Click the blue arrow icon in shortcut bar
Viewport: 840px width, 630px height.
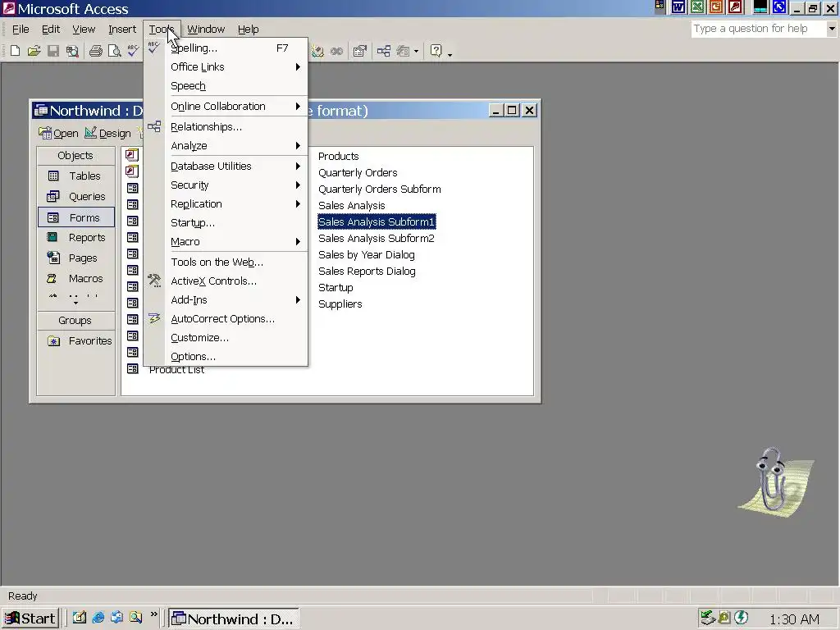[x=779, y=7]
